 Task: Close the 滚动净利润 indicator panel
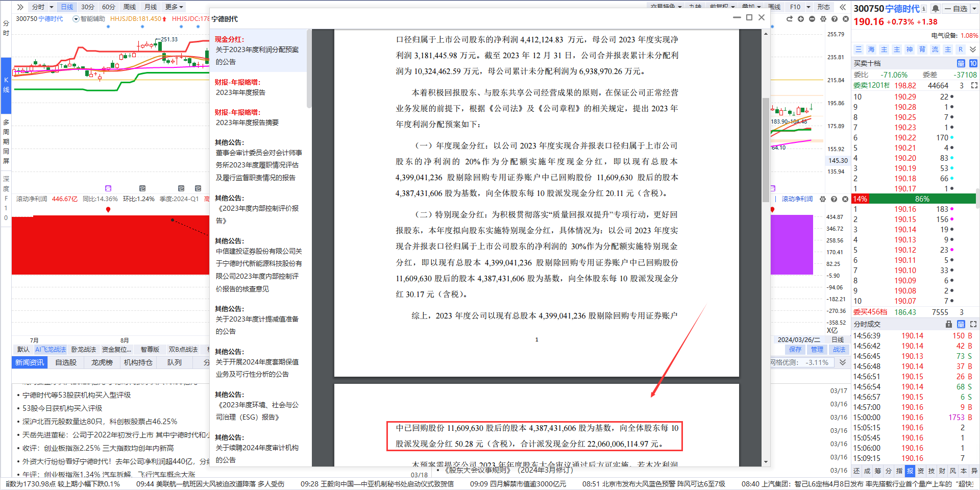[845, 199]
